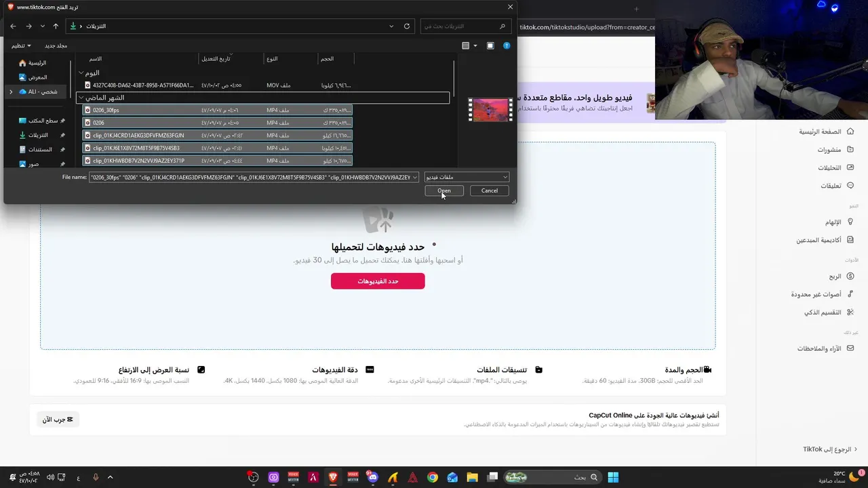Open recent locations dropdown beside the forward arrow
The height and width of the screenshot is (488, 868).
42,26
